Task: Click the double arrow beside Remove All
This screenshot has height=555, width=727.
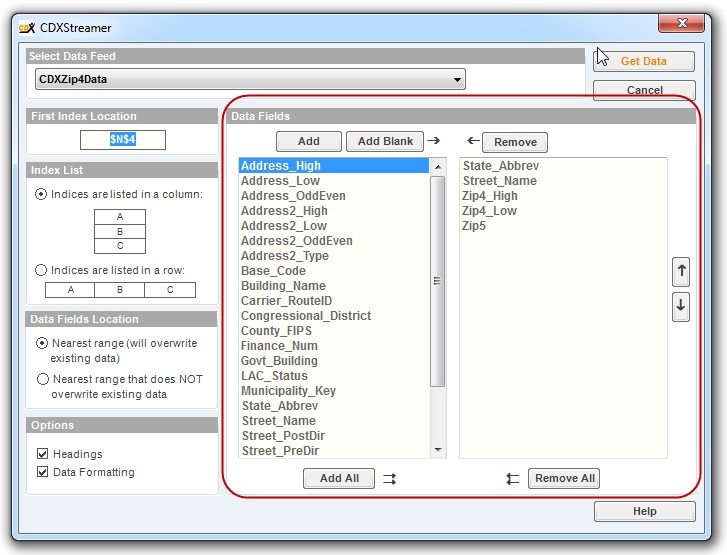Action: point(512,478)
